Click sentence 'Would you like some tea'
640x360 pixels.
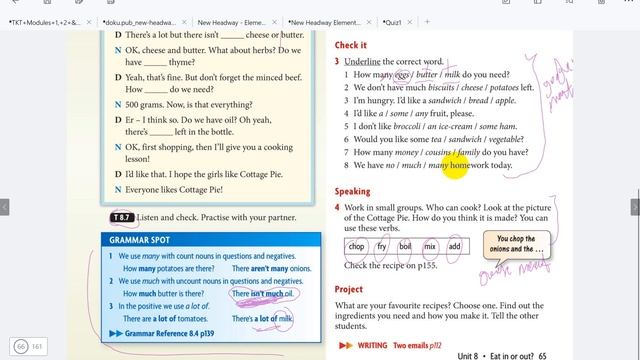point(438,139)
